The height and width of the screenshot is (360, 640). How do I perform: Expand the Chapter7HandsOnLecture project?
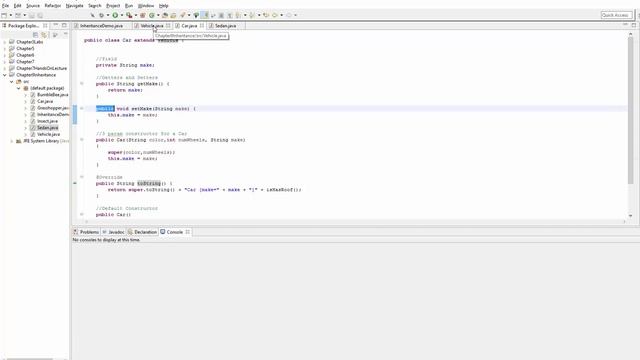5,68
